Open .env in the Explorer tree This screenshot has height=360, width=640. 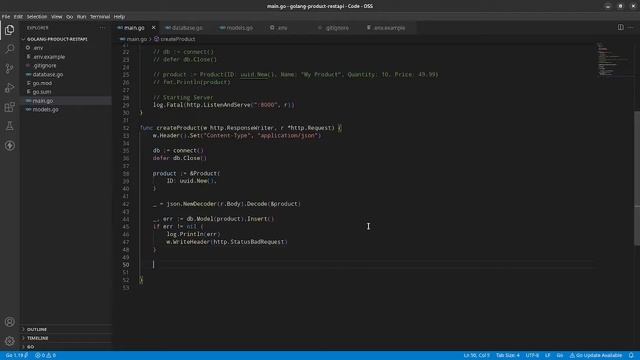pos(66,48)
